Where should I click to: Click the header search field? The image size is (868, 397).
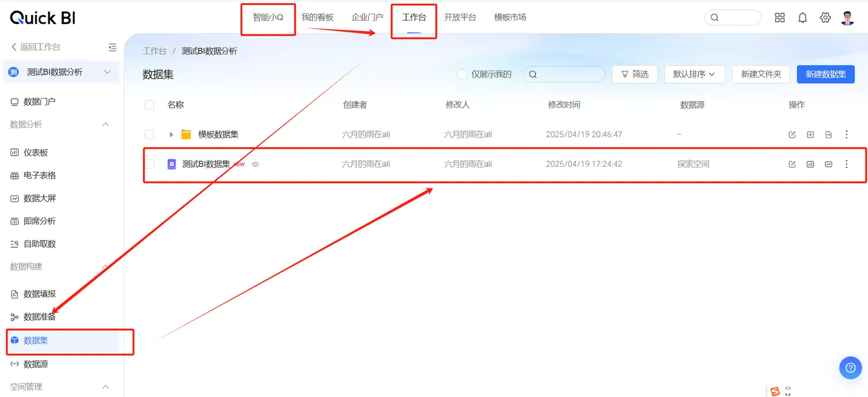[x=733, y=18]
